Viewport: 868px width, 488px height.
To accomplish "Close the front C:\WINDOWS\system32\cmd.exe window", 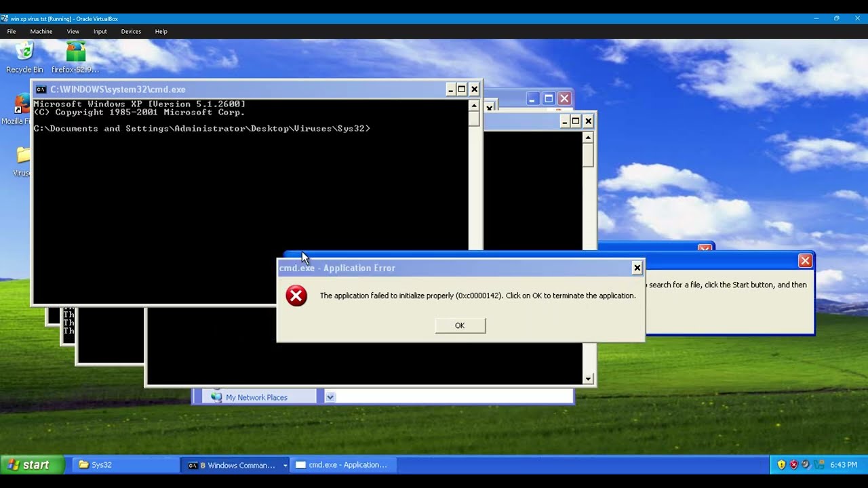I will click(x=475, y=89).
